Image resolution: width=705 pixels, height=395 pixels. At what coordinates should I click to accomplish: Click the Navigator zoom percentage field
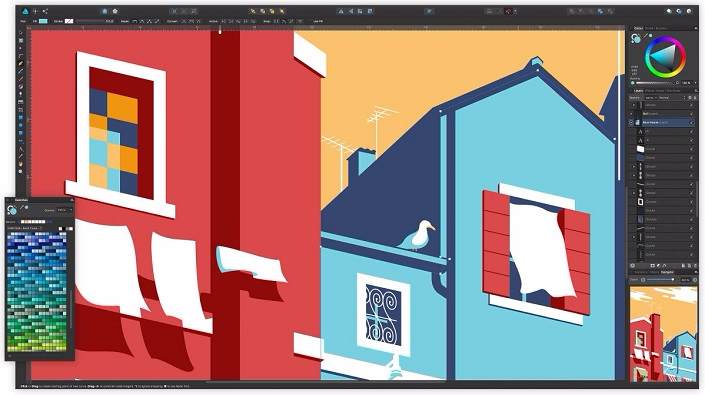coord(685,280)
